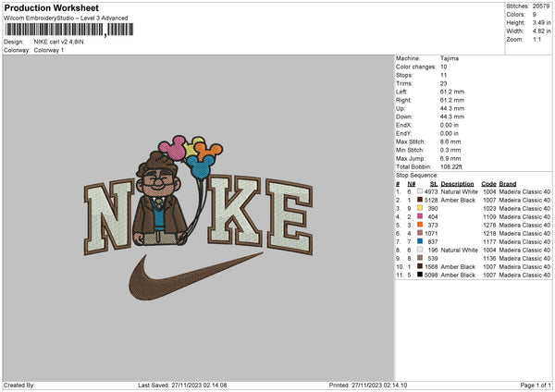Select the white swatch beside 196 stitches
This screenshot has width=555, height=392.
[x=420, y=250]
